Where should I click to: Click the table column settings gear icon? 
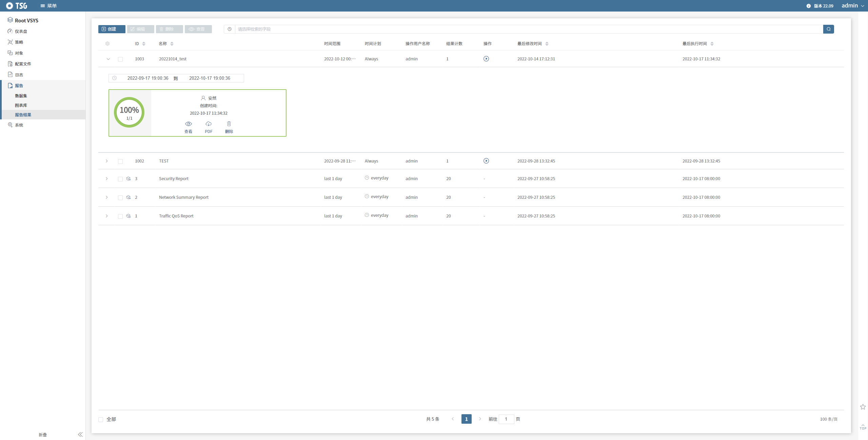(107, 44)
